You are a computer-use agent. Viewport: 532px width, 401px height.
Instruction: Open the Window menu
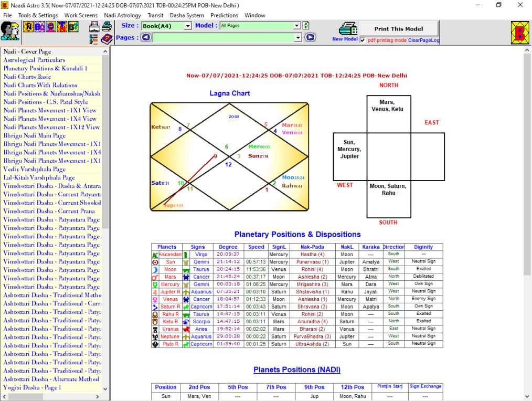click(x=255, y=15)
